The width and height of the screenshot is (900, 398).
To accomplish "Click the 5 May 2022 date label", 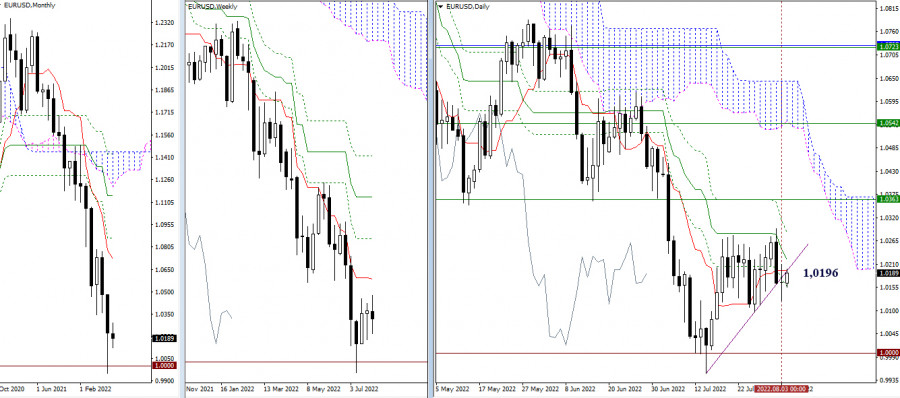I will pyautogui.click(x=451, y=389).
